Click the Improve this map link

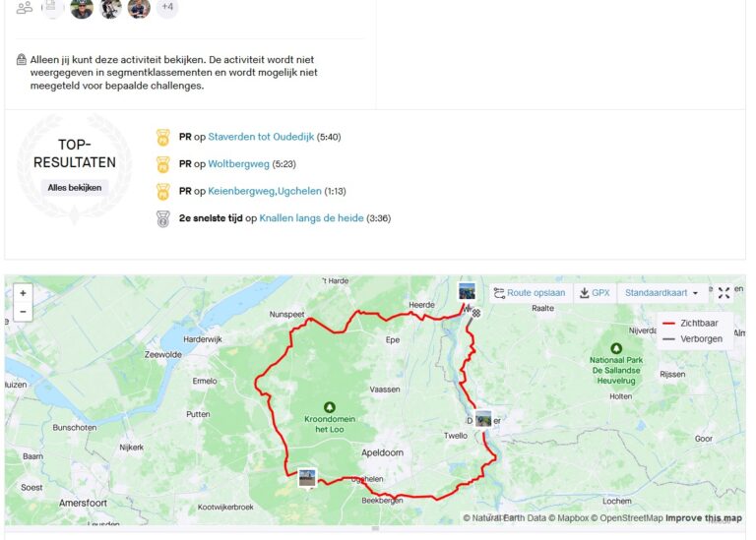[704, 518]
